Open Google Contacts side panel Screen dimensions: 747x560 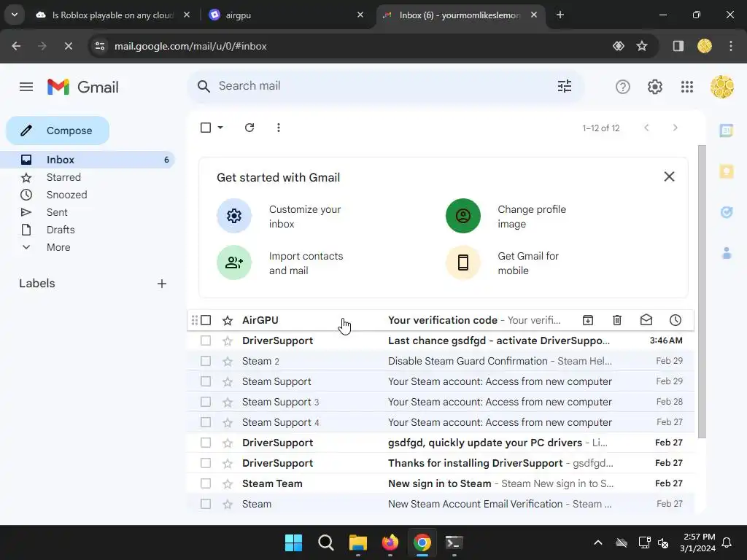pos(727,253)
